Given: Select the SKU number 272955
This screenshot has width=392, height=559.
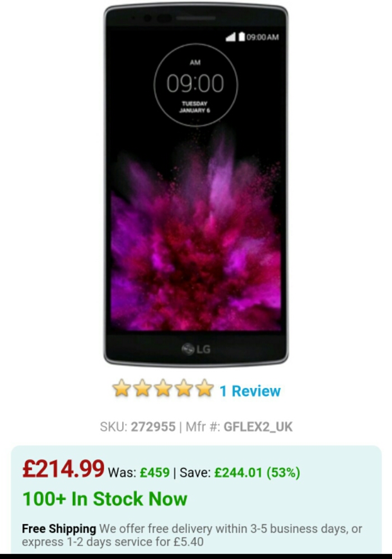Looking at the screenshot, I should tap(153, 427).
